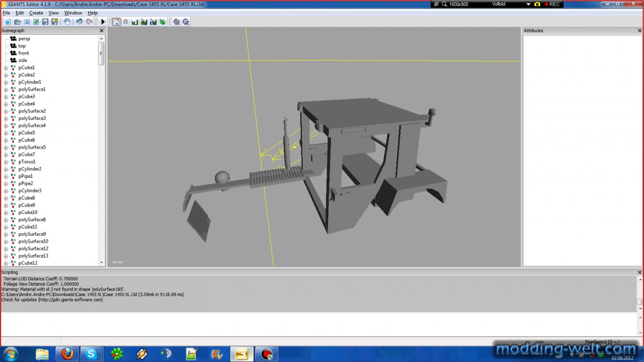
Task: Click the pCube12 transform group icon
Action: point(13,263)
